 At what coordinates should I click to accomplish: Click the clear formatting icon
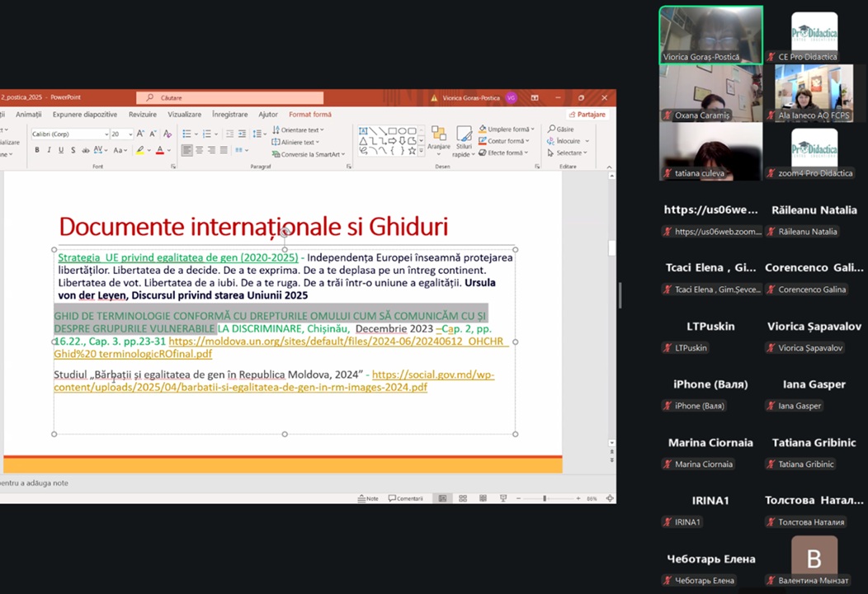pos(168,134)
